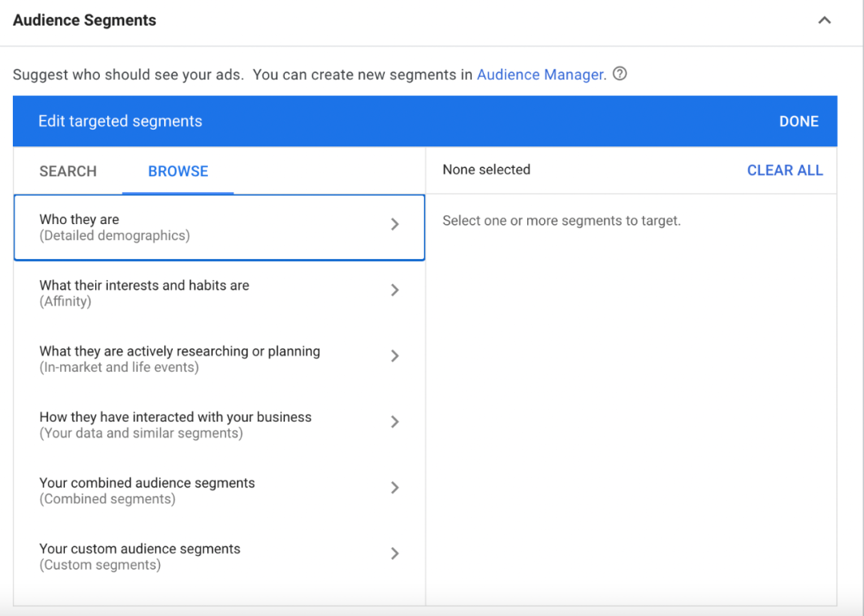Expand the Combined segments arrow icon
The image size is (864, 616).
click(394, 487)
